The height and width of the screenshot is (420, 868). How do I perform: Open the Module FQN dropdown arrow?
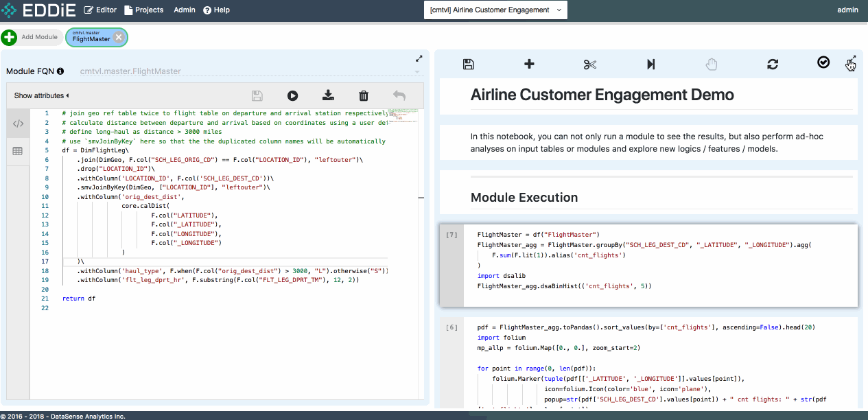[x=416, y=71]
